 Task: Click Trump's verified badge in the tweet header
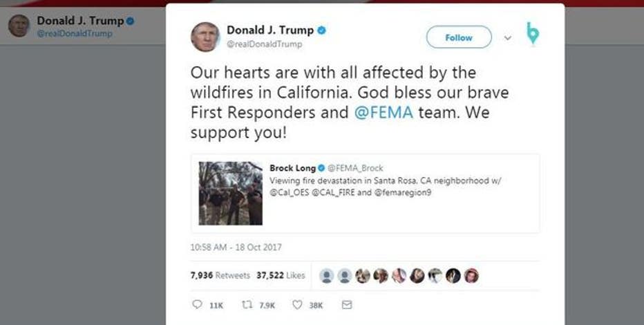point(321,30)
